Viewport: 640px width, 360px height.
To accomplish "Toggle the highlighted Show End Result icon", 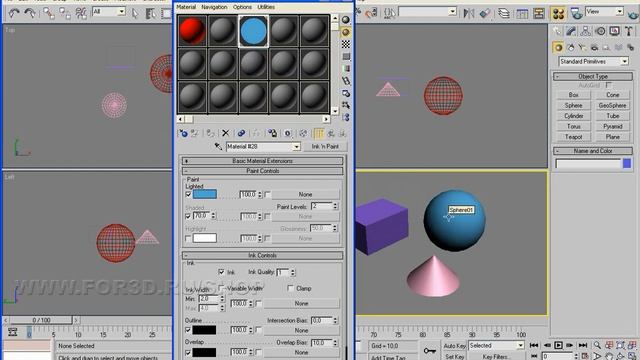I will coord(319,133).
